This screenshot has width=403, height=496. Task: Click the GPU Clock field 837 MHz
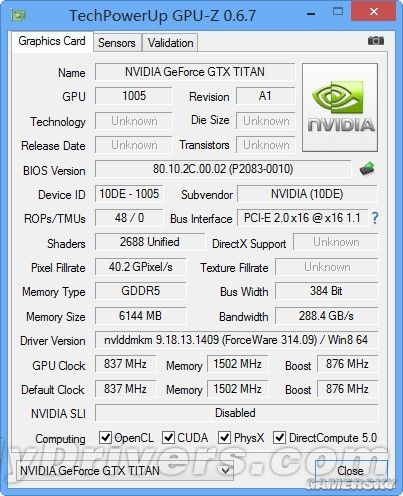point(125,364)
